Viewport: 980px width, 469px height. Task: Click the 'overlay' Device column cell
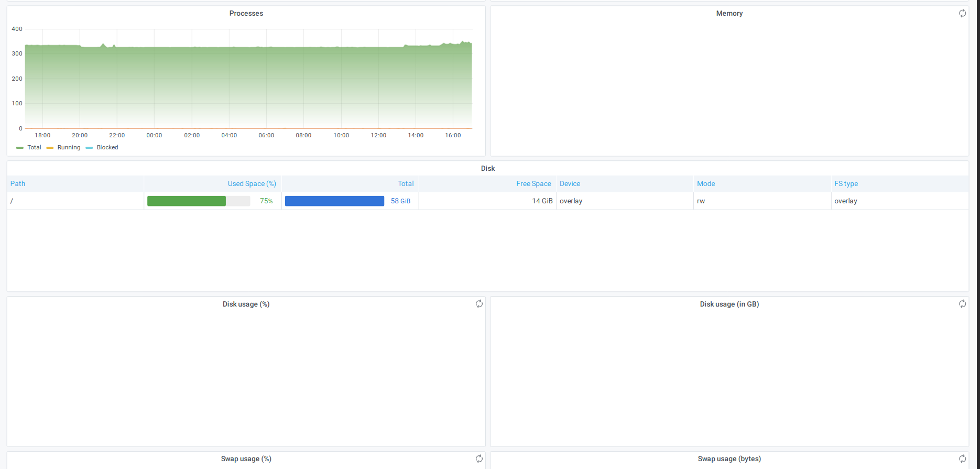(625, 201)
